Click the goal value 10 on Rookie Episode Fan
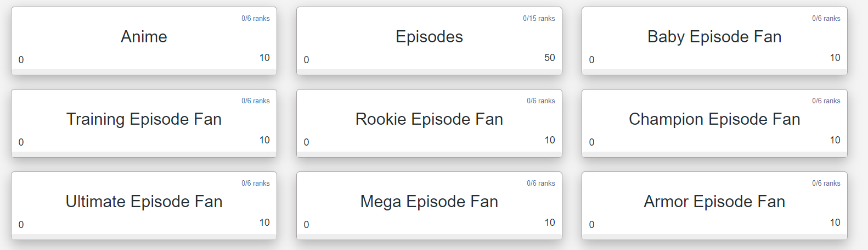The height and width of the screenshot is (250, 868). 550,140
